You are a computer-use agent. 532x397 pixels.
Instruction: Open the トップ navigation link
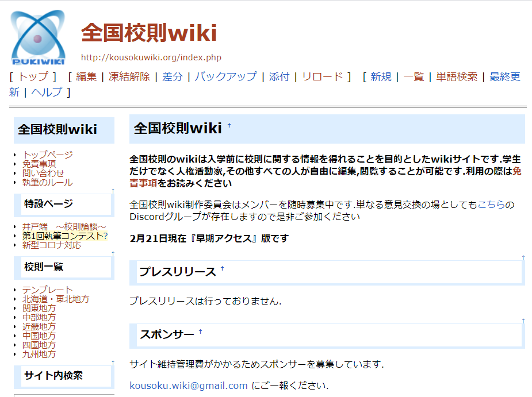tap(33, 77)
